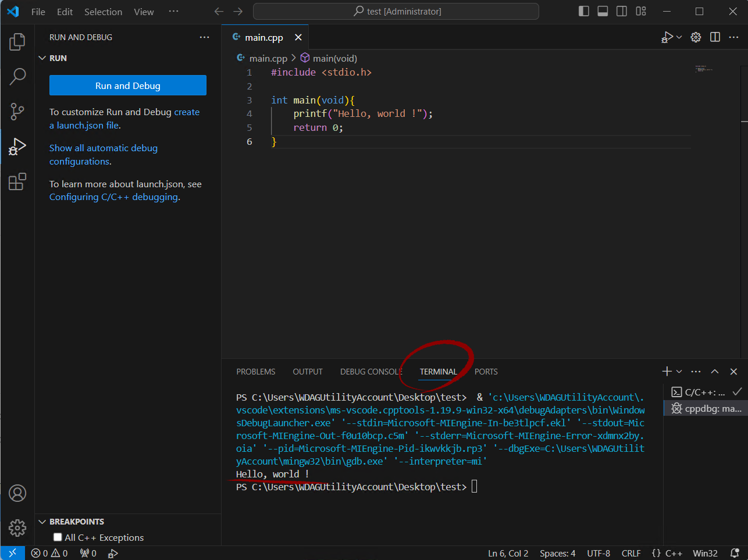The image size is (748, 560).
Task: Open the Explorer view in the activity bar
Action: coord(17,41)
